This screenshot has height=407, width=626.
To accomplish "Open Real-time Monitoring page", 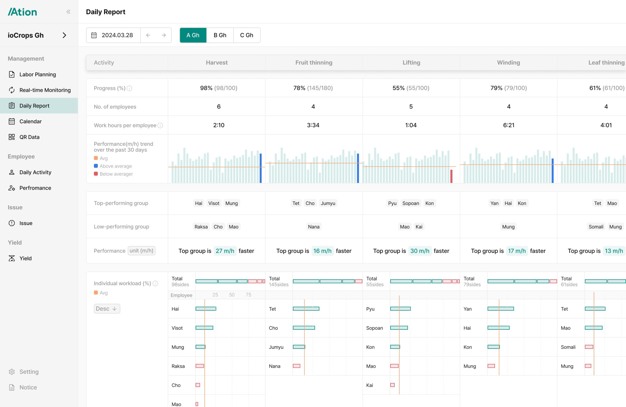I will click(x=44, y=90).
